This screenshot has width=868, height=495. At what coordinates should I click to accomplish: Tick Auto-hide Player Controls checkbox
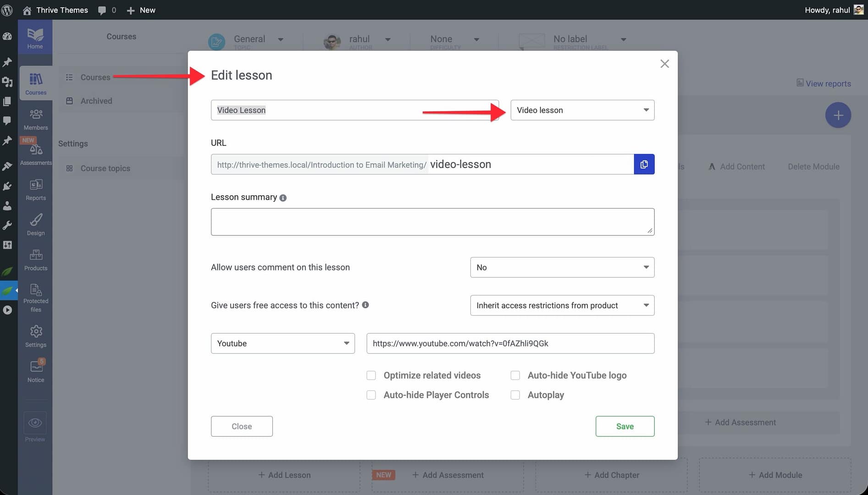point(371,395)
